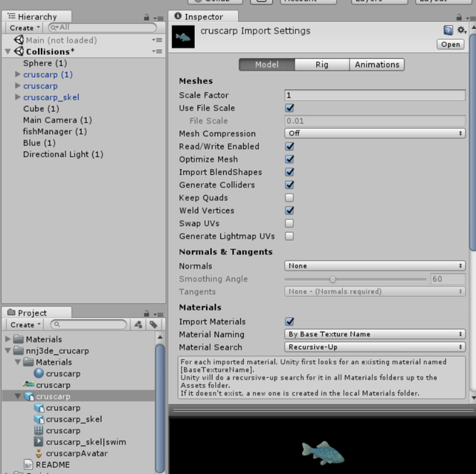Toggle the Inspector panel lock icon
This screenshot has width=476, height=474.
point(460,17)
